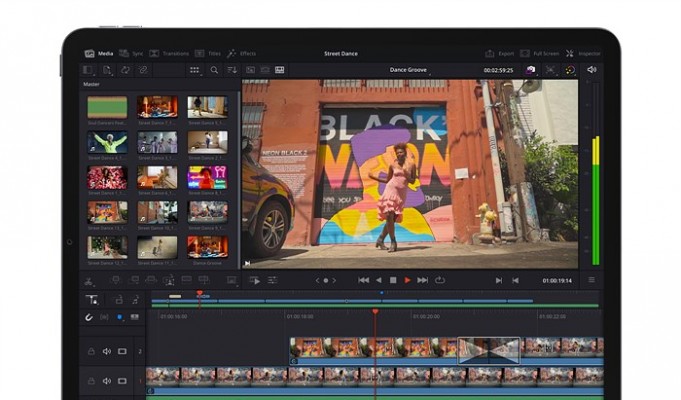Switch viewer to source clip mode

click(251, 70)
